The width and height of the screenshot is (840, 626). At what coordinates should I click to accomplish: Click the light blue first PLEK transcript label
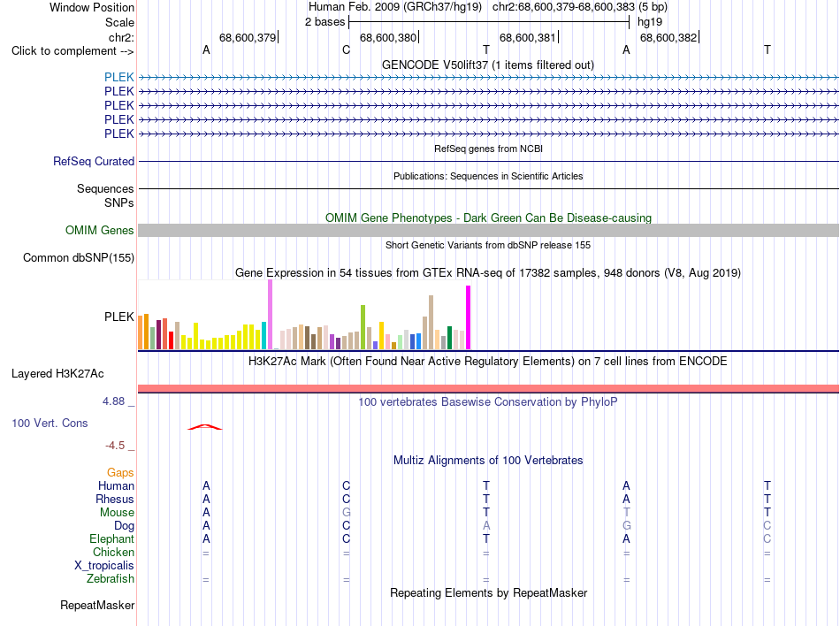click(119, 77)
